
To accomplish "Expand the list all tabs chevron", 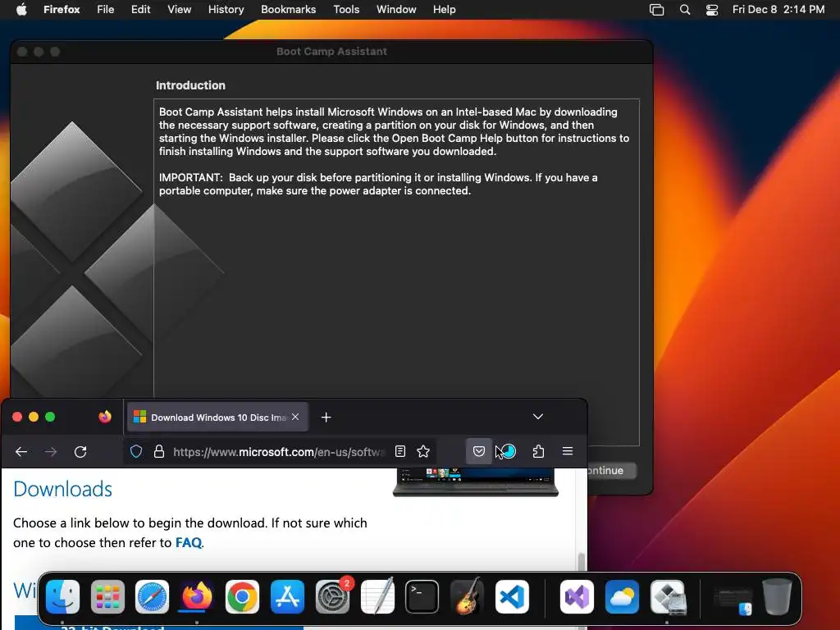I will point(538,417).
